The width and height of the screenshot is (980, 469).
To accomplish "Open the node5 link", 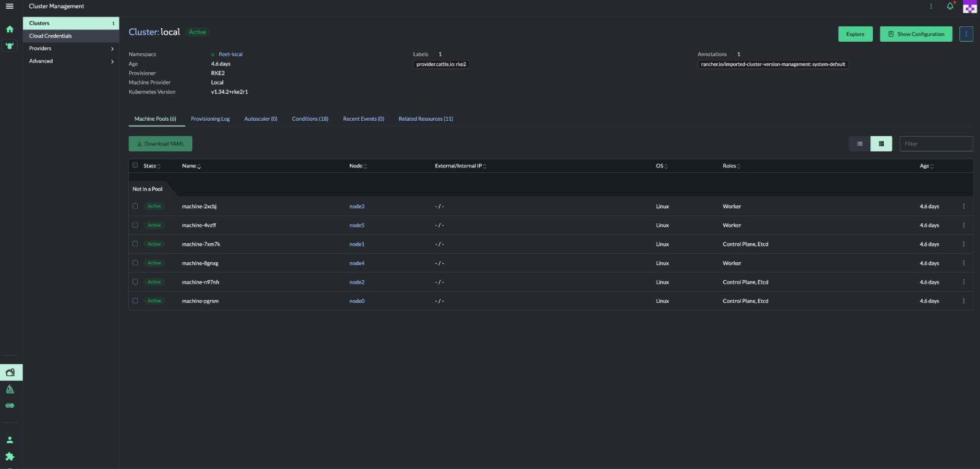I will pos(357,226).
